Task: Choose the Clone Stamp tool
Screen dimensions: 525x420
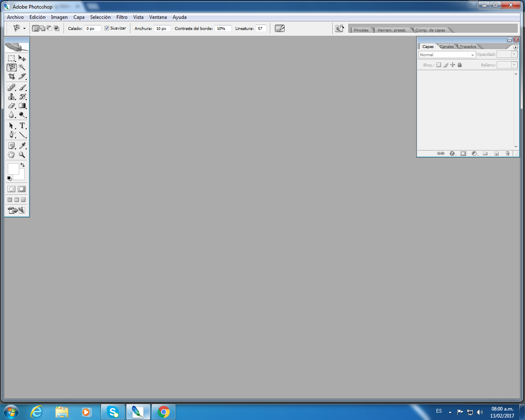Action: (11, 97)
